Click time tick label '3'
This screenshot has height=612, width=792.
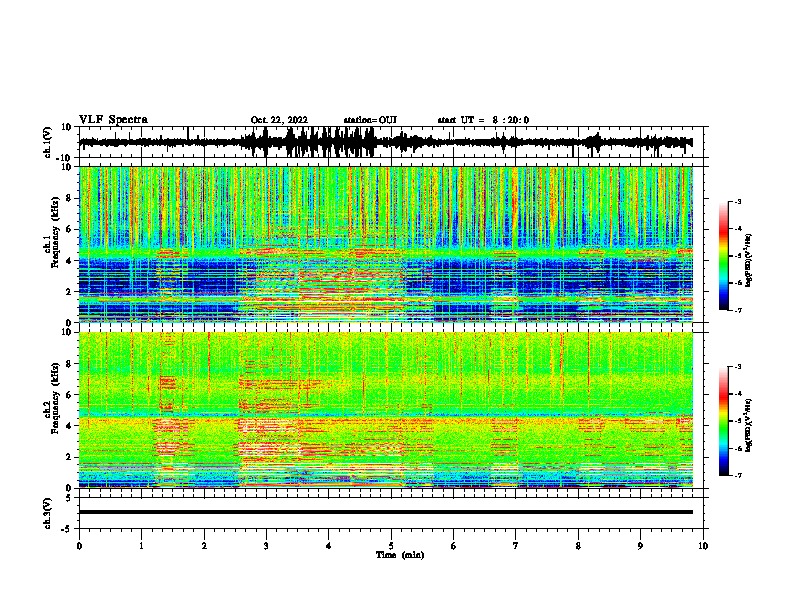point(266,546)
